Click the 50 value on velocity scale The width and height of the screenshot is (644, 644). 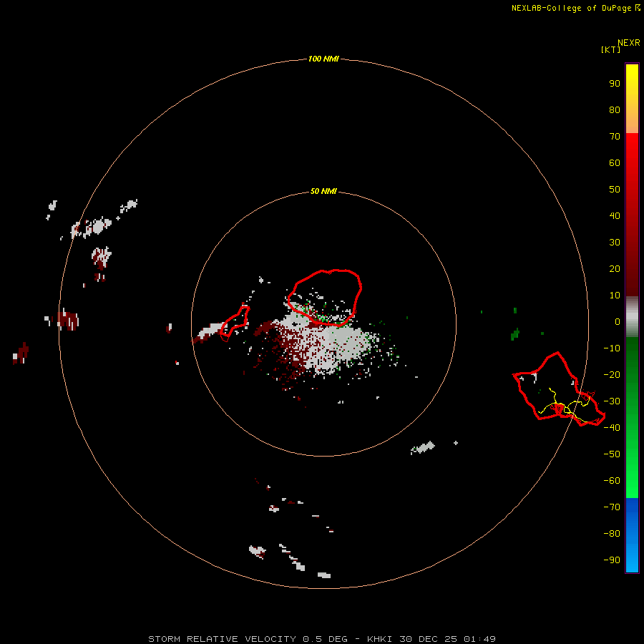(x=615, y=190)
